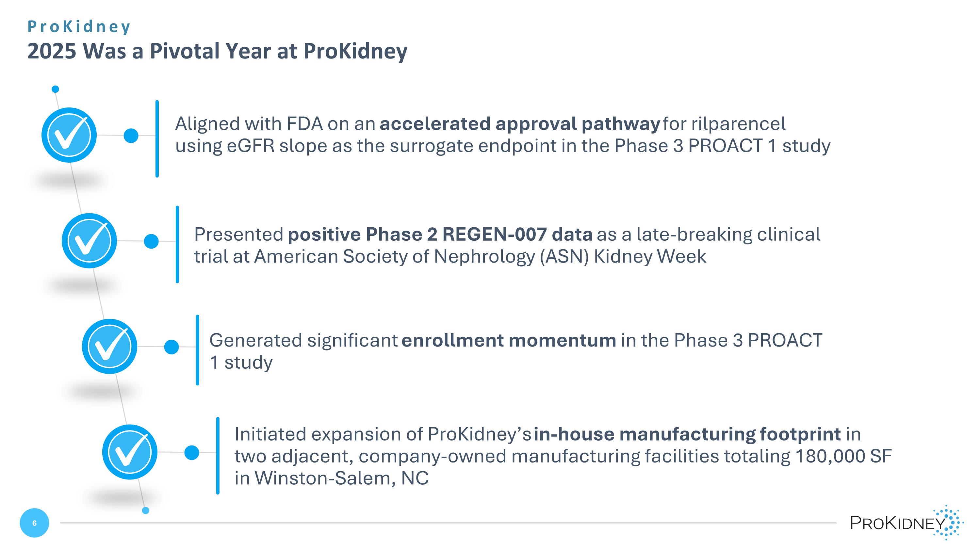Click the bold text "positive Phase 2 REGEN-007 data"
The image size is (980, 551).
(440, 234)
